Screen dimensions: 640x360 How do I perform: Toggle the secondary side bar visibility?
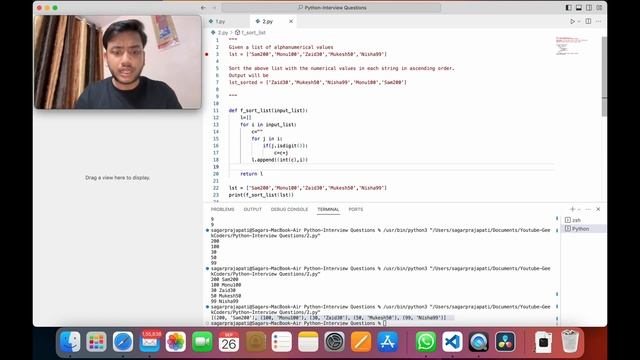tap(589, 8)
